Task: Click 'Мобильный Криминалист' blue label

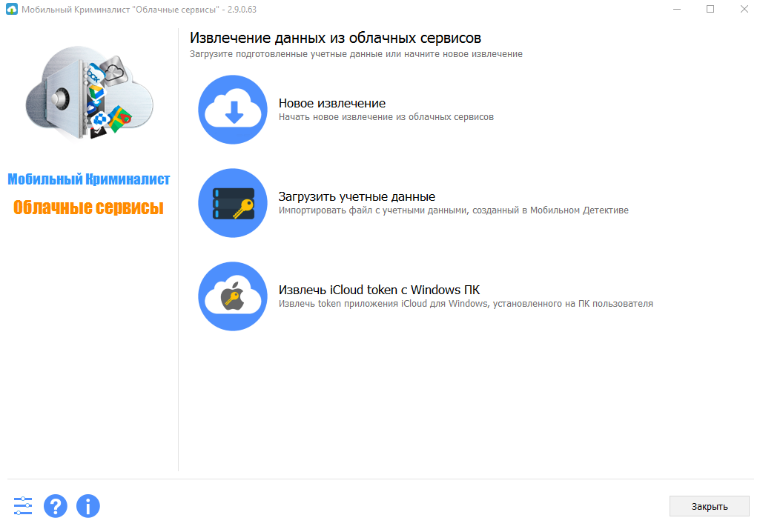Action: 89,179
